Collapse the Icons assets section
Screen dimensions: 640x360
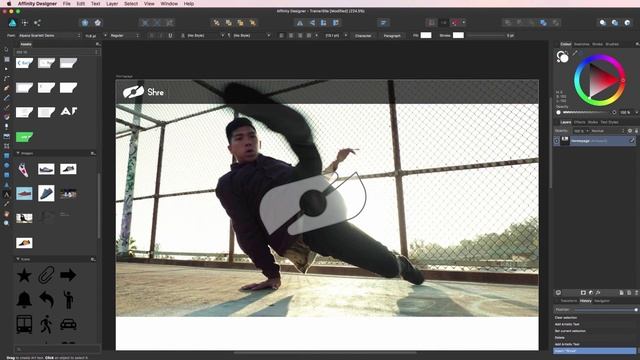tap(18, 259)
